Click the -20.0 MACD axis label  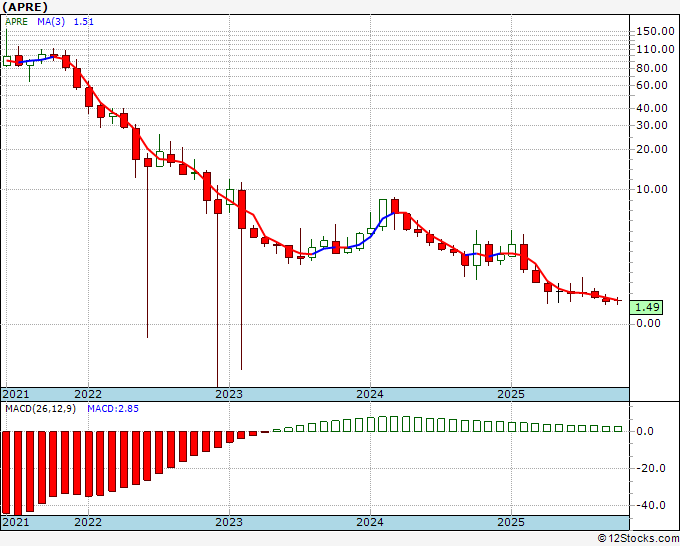coord(649,468)
